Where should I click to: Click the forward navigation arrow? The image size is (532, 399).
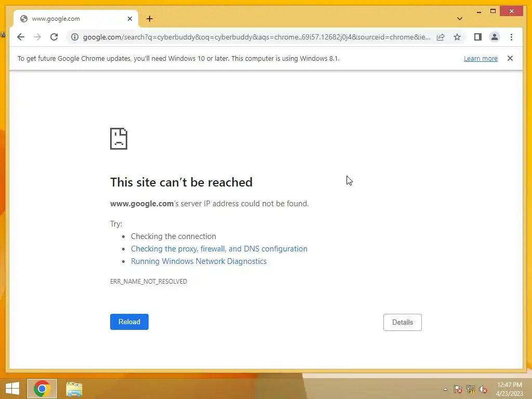point(37,37)
